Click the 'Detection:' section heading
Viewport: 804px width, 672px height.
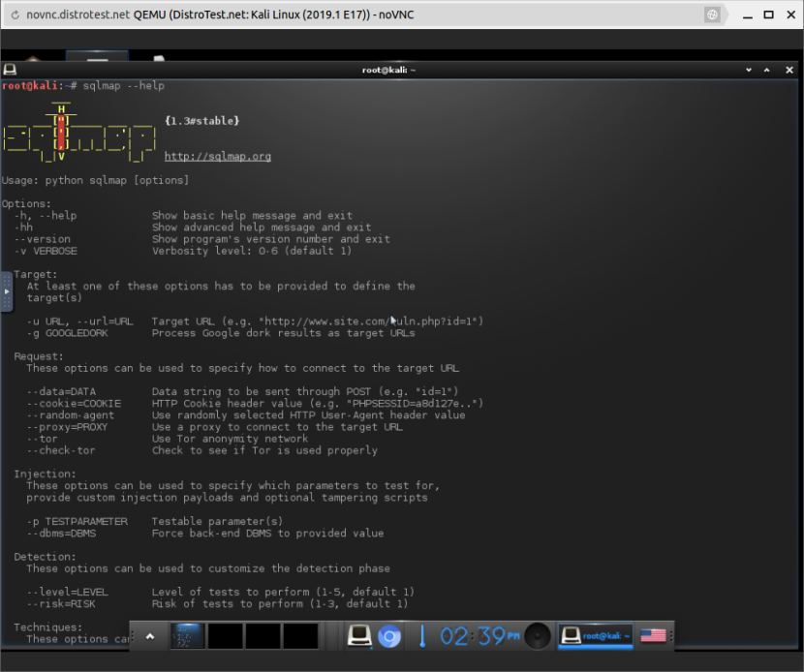pyautogui.click(x=45, y=557)
